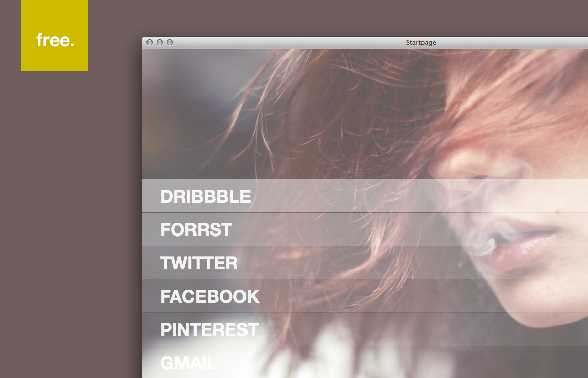Click the yellow "free." badge
Screen dimensions: 588x378
(x=55, y=35)
